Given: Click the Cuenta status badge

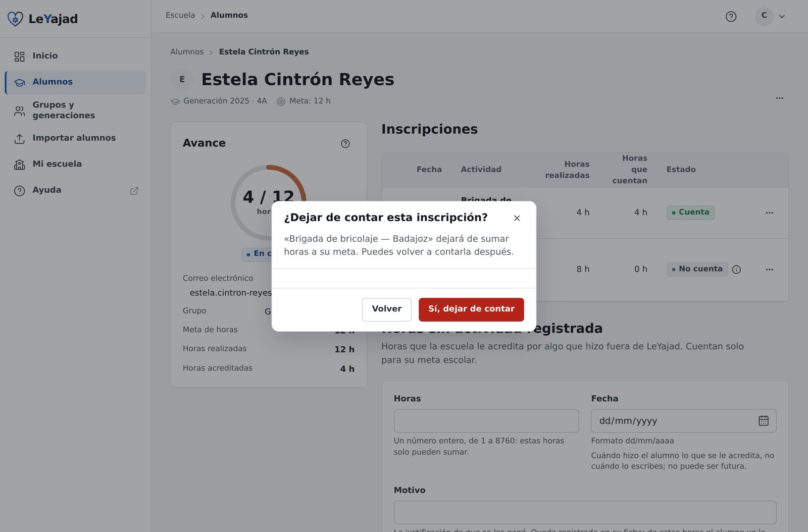Looking at the screenshot, I should click(x=690, y=212).
